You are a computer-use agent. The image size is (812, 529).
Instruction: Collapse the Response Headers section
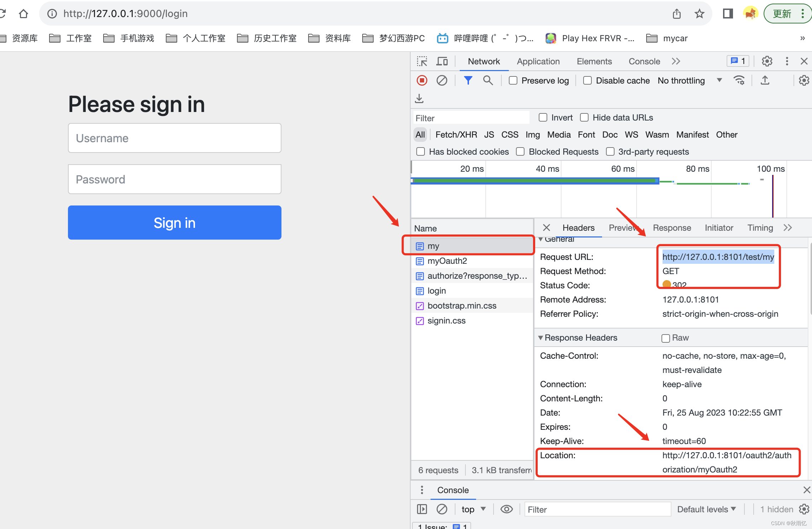click(541, 337)
